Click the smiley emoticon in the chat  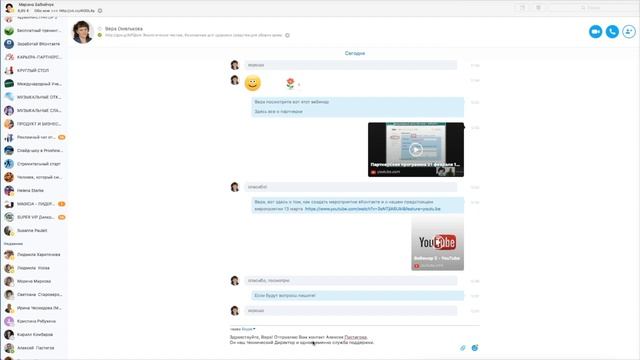(x=253, y=83)
